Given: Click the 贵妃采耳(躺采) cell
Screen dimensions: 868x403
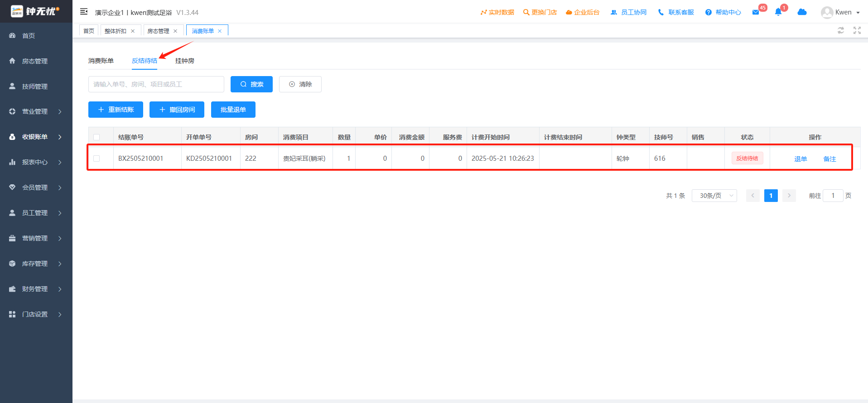Looking at the screenshot, I should 304,158.
